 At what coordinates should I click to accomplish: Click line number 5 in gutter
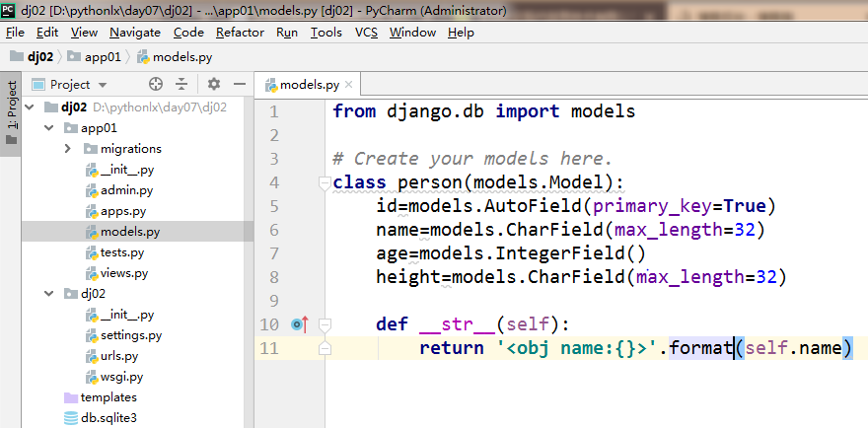274,206
